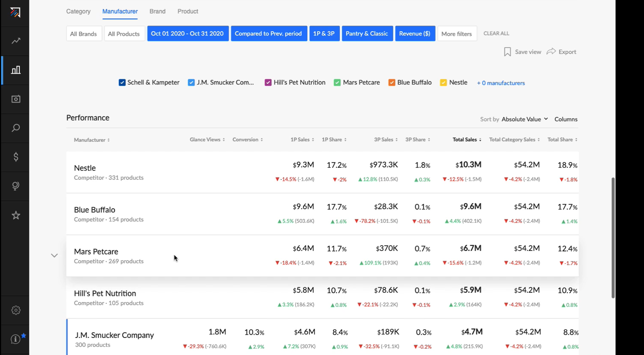Click the app logo in the sidebar
The image size is (644, 355).
coord(15,12)
